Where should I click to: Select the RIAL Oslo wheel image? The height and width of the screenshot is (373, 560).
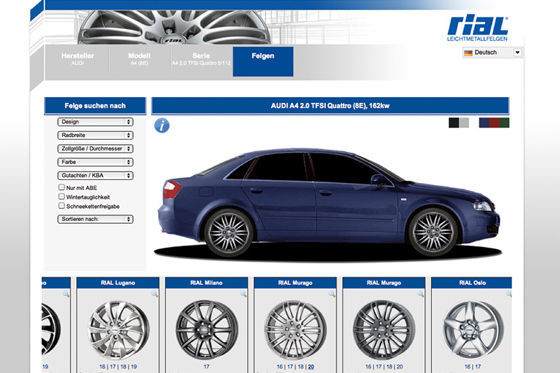(x=472, y=329)
